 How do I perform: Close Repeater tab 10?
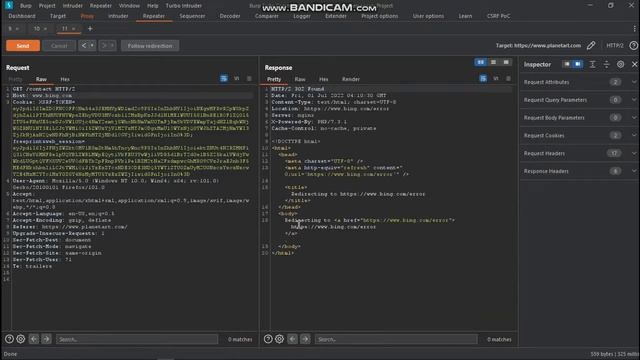[x=45, y=29]
